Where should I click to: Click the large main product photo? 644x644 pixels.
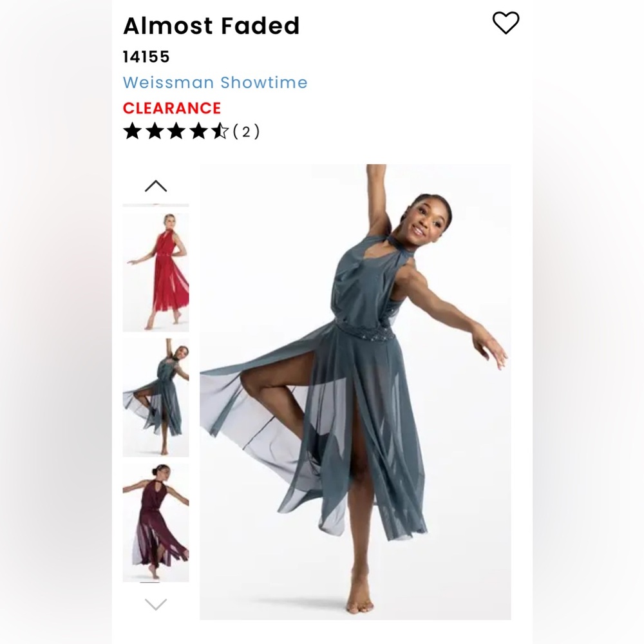coord(355,392)
